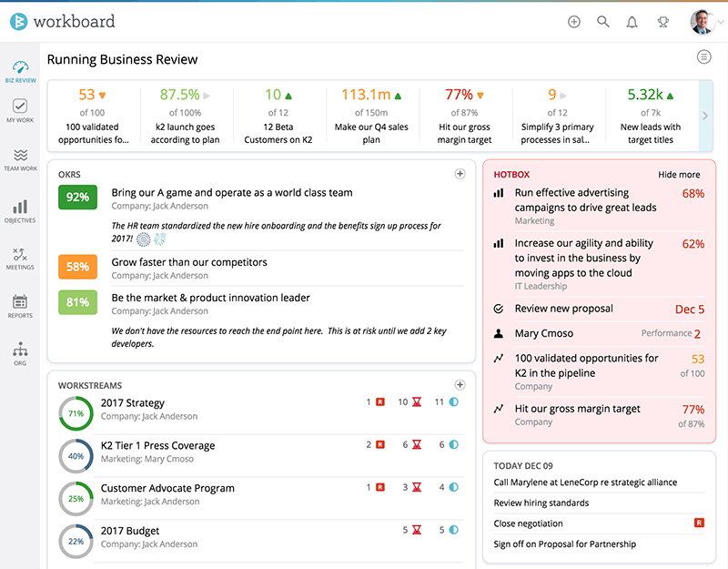Open Customer Advocate Program workstream

click(x=167, y=488)
